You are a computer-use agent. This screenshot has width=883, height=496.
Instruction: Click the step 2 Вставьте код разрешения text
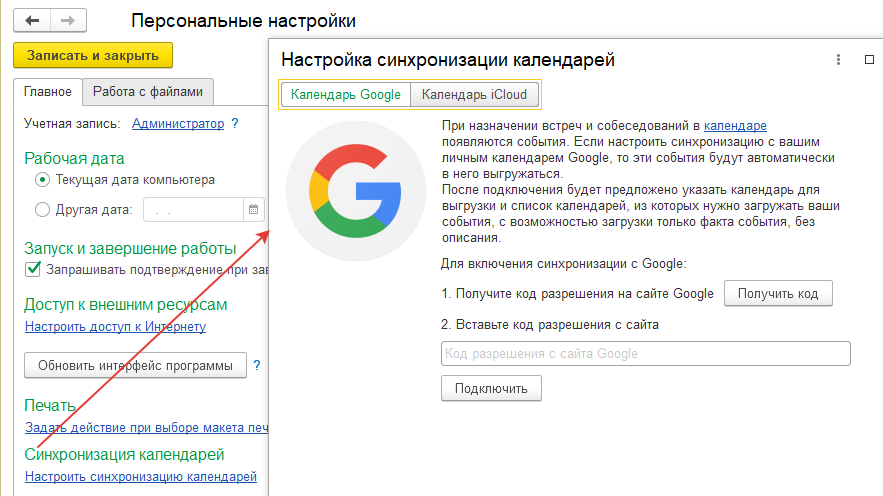point(550,324)
